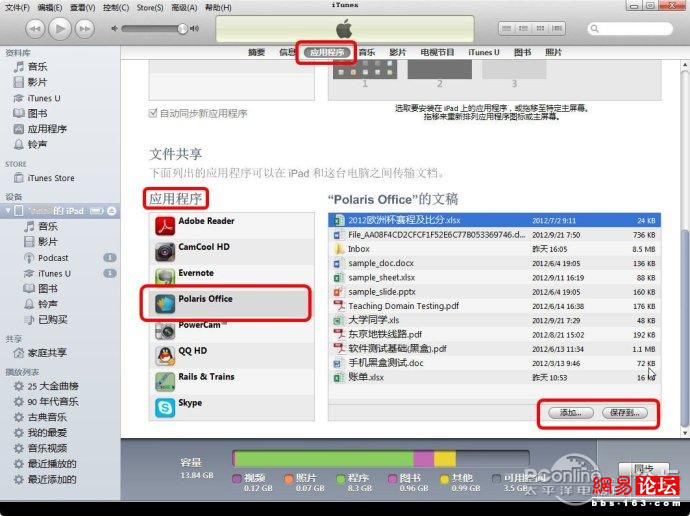This screenshot has width=690, height=516.
Task: Open the 帮助(H) menu
Action: click(218, 7)
